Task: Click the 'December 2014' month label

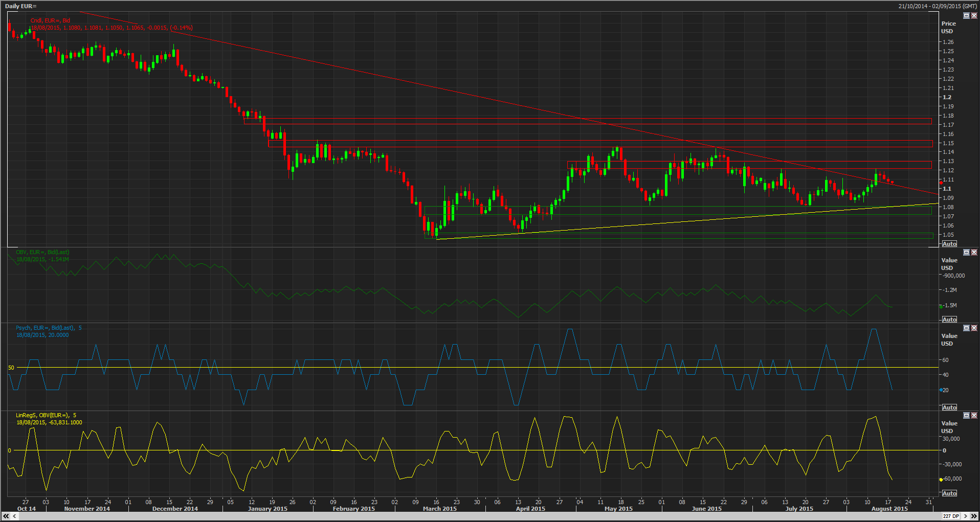Action: (x=175, y=509)
